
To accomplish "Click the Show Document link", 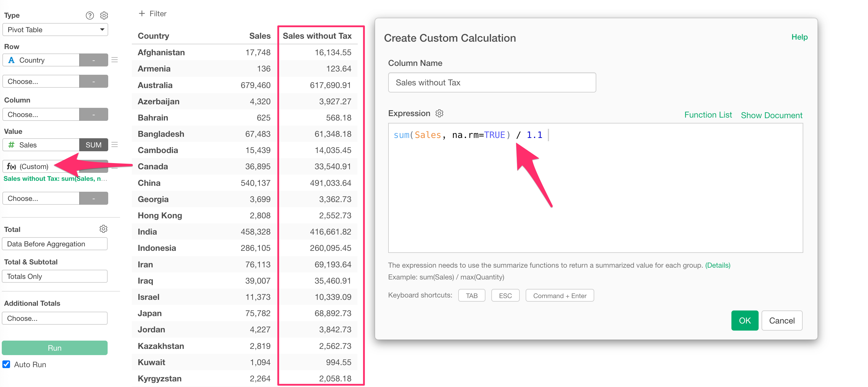I will click(x=771, y=115).
